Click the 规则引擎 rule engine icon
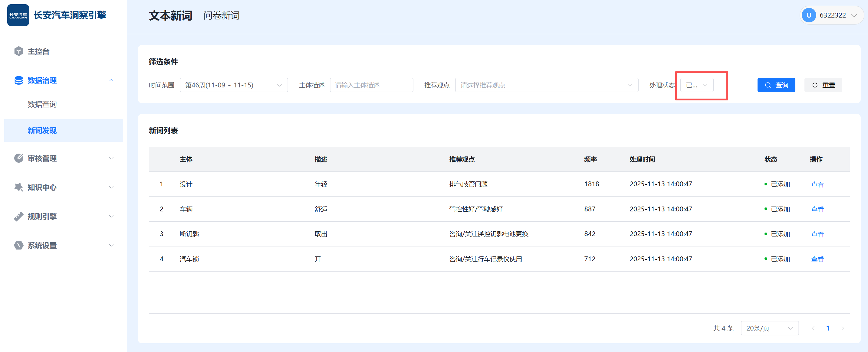868x352 pixels. [18, 216]
